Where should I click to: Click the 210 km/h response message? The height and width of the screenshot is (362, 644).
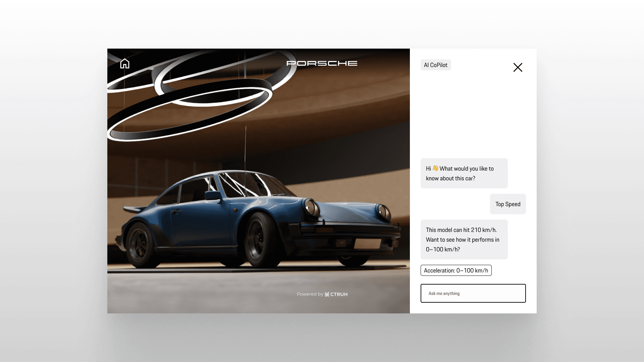[x=464, y=239]
